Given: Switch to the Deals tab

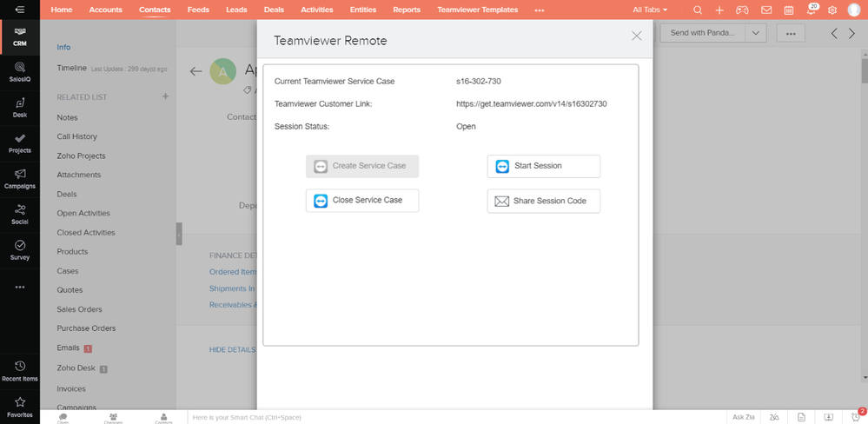Looking at the screenshot, I should tap(274, 10).
